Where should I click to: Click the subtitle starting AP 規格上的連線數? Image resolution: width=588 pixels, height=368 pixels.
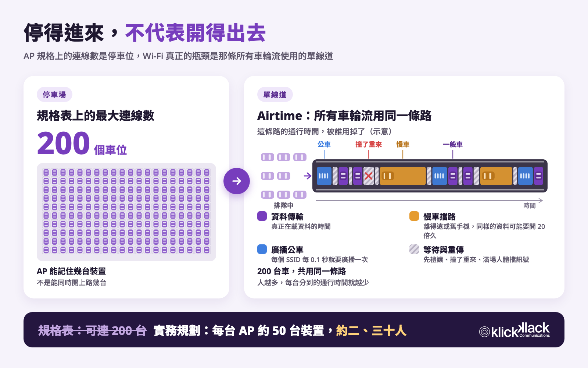pos(178,56)
